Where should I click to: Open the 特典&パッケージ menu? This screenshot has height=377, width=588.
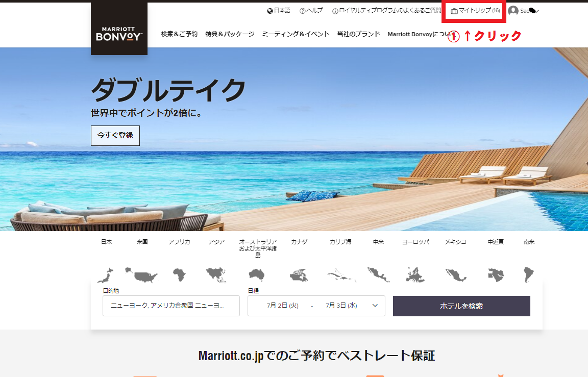pos(230,34)
